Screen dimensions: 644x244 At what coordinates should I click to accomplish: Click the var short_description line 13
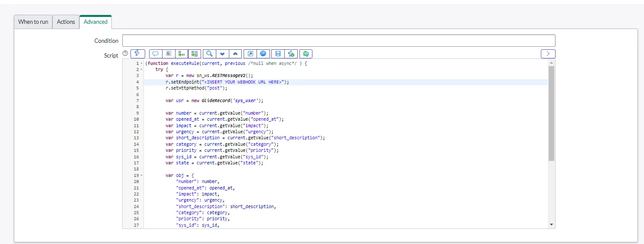(x=245, y=138)
